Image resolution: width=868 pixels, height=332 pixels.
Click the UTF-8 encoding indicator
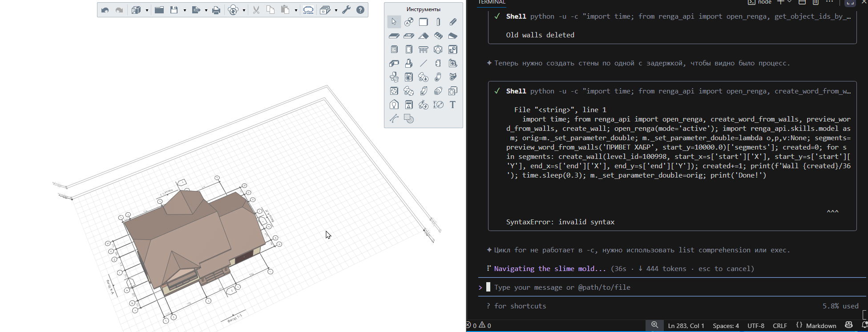(x=755, y=325)
